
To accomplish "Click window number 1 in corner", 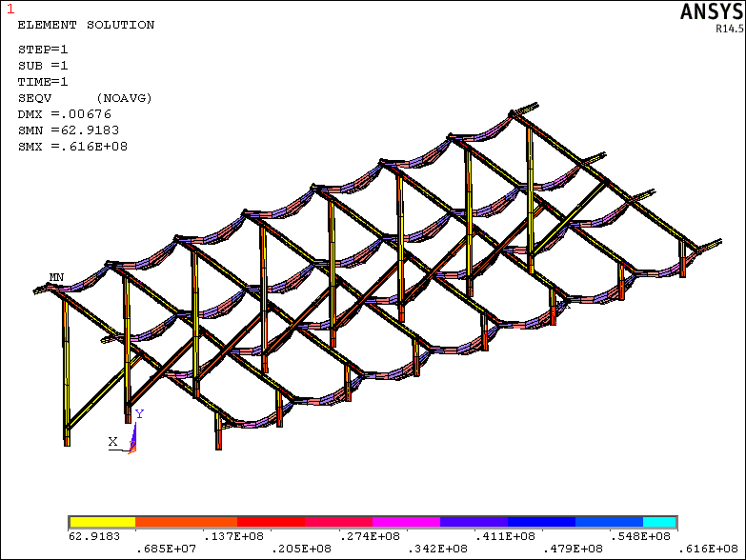I will [10, 9].
